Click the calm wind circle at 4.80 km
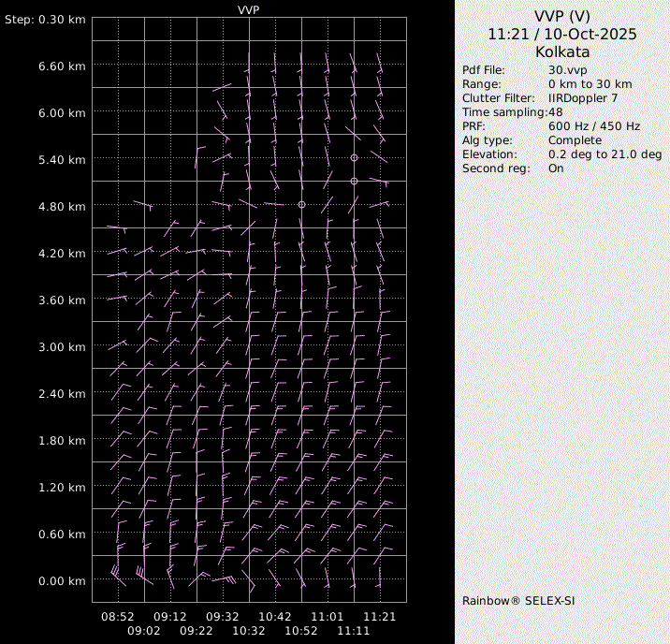This screenshot has width=670, height=644. (x=301, y=204)
